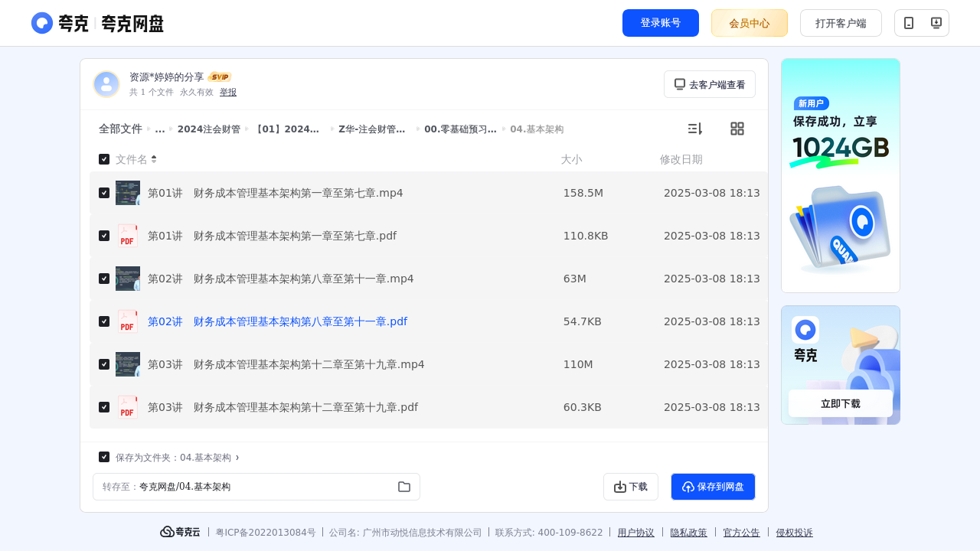Screen dimensions: 980x551
Task: Click PDF icon of 第01讲 pdf file
Action: 128,236
